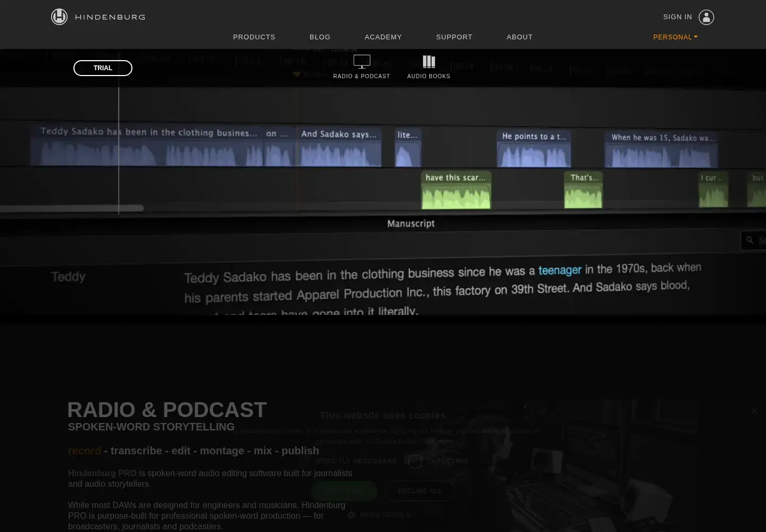The image size is (766, 532).
Task: Click the DECLINE ALL cookies button
Action: coord(420,491)
